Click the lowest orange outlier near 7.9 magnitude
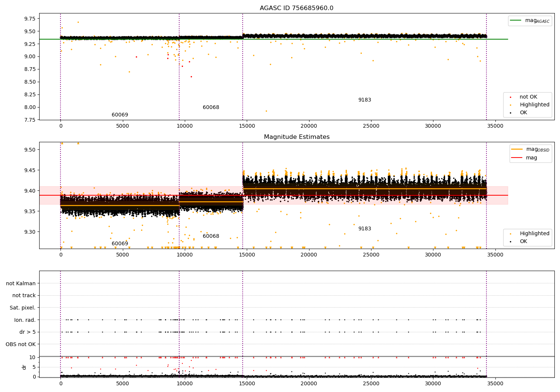The height and width of the screenshot is (392, 560). (266, 111)
